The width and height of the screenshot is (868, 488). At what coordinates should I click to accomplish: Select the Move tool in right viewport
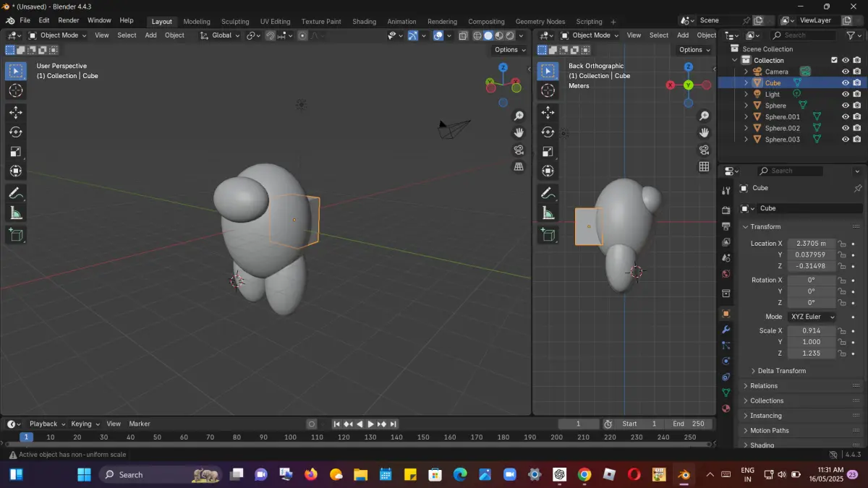click(x=548, y=112)
